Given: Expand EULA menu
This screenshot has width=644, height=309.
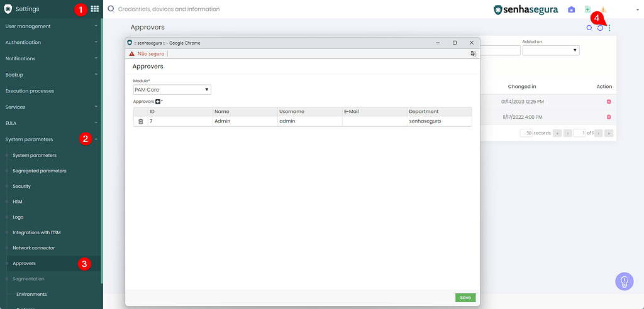Looking at the screenshot, I should pos(50,122).
